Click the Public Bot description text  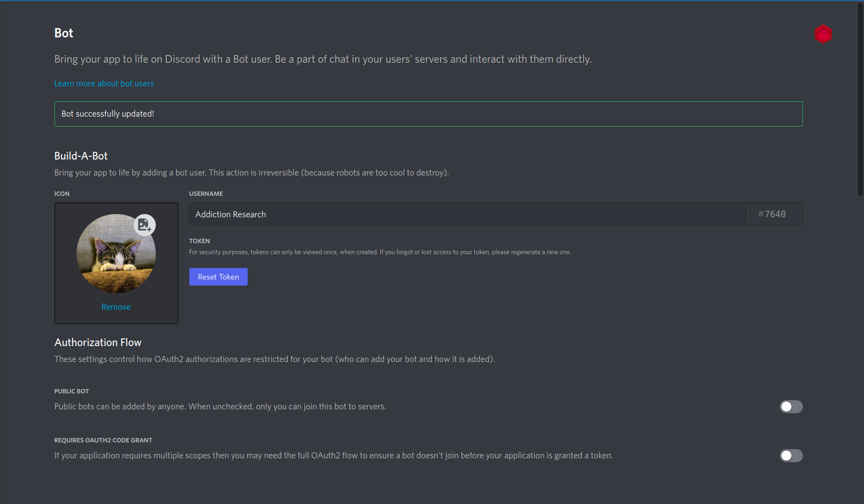tap(220, 406)
